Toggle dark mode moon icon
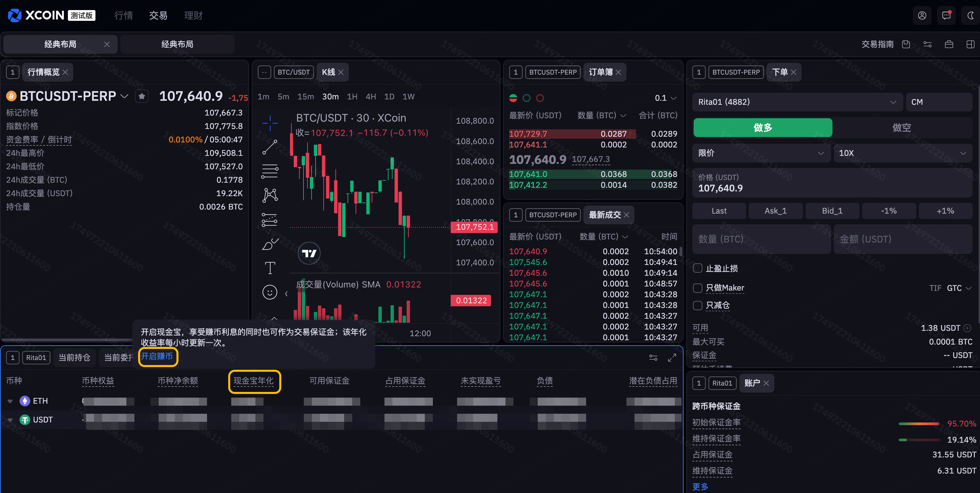 tap(970, 15)
